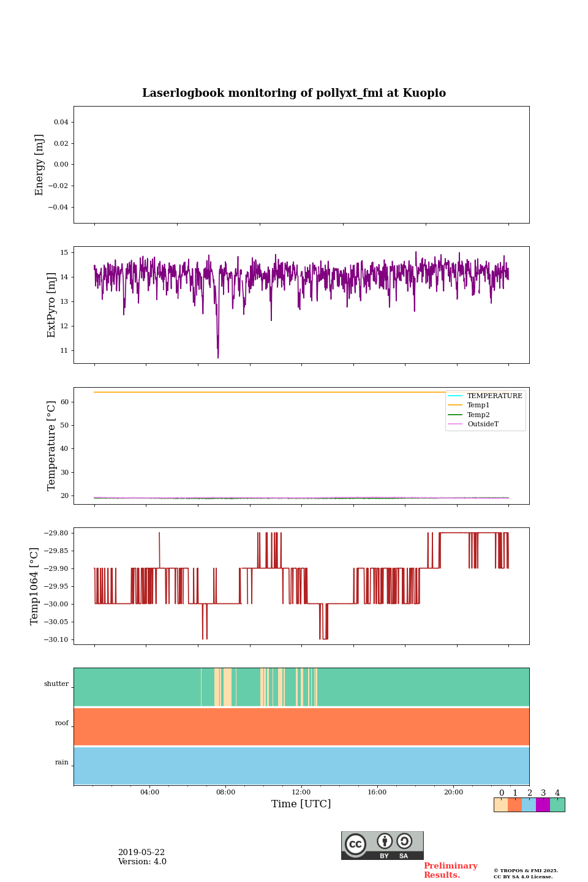Click the shutter row label

(x=56, y=684)
